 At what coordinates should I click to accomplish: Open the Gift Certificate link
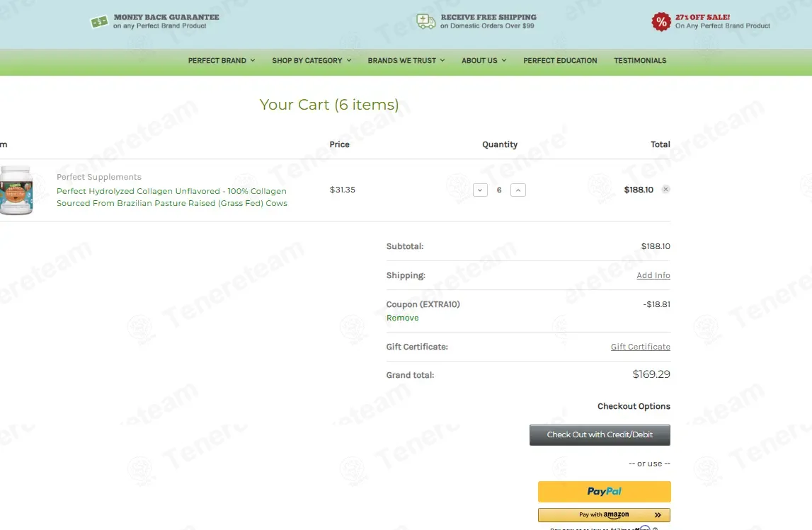pyautogui.click(x=640, y=347)
